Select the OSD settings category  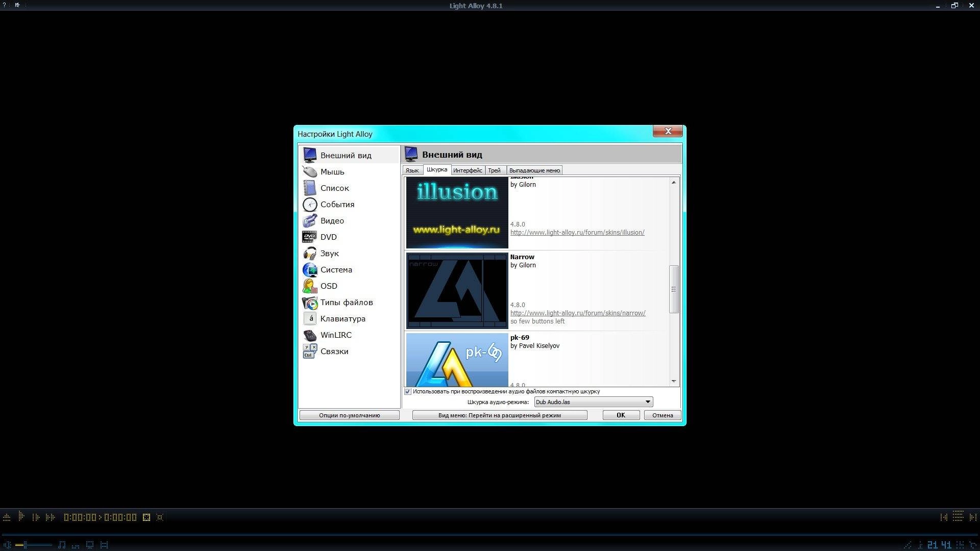tap(349, 286)
